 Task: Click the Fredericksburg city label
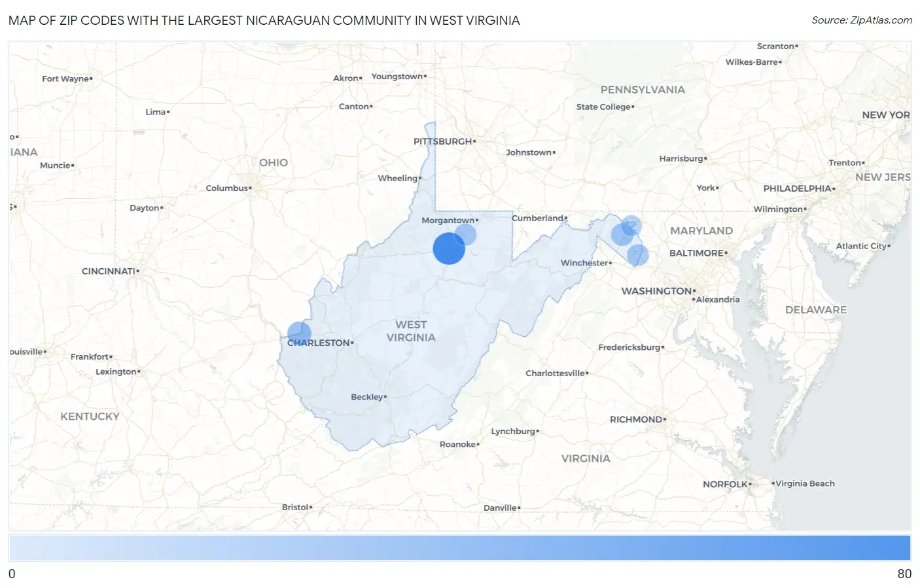tap(629, 347)
